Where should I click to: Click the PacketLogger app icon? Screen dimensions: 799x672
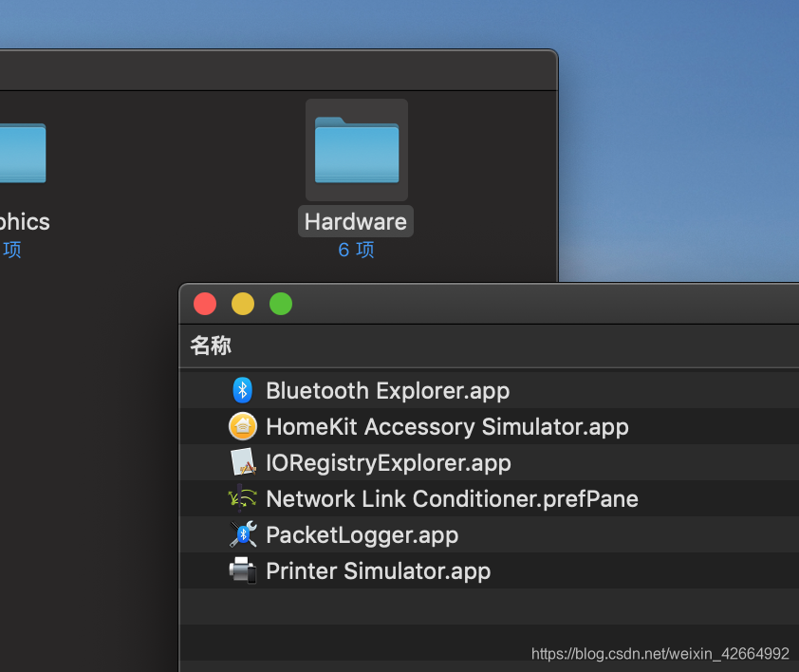(x=243, y=534)
